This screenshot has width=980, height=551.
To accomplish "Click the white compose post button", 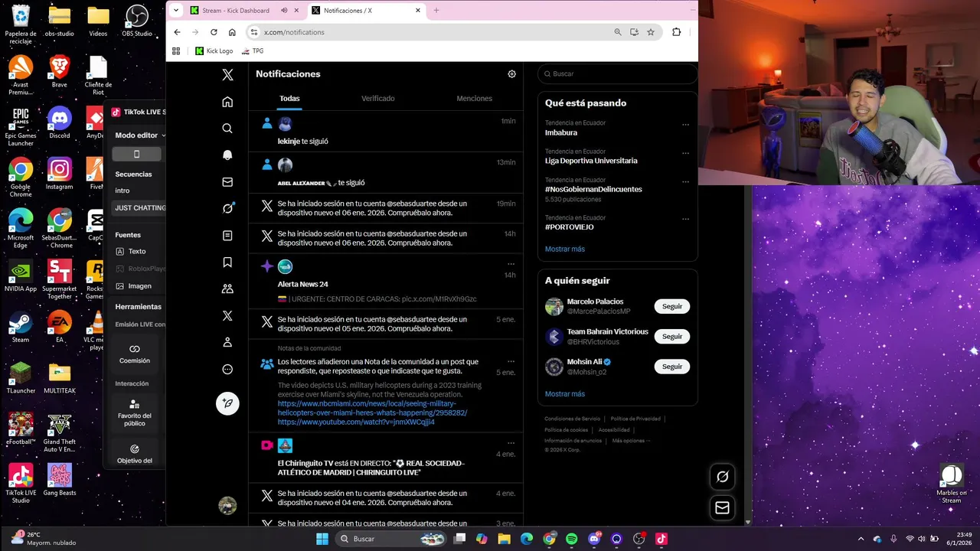I will pyautogui.click(x=227, y=403).
